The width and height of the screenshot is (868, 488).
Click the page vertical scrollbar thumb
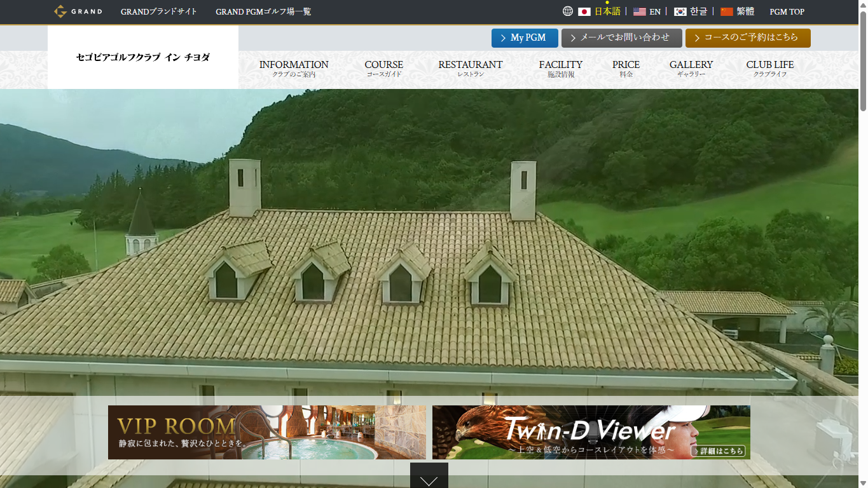[863, 60]
